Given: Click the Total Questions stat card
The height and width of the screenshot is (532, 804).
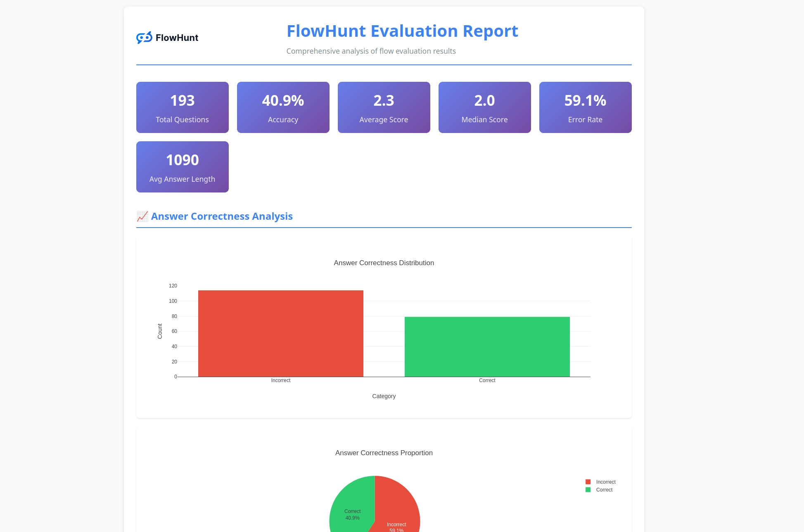Looking at the screenshot, I should click(182, 107).
